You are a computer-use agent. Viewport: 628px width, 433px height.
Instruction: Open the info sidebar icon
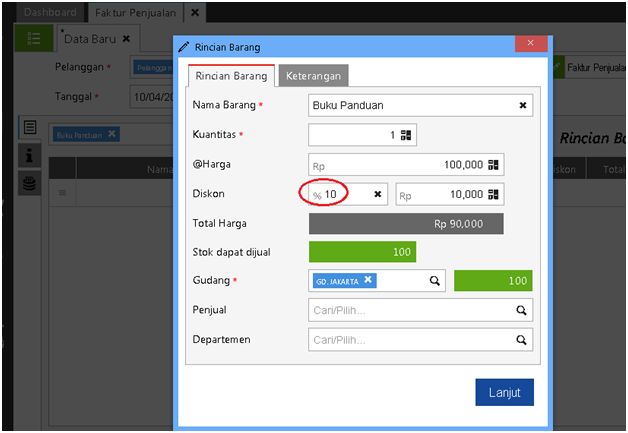30,155
